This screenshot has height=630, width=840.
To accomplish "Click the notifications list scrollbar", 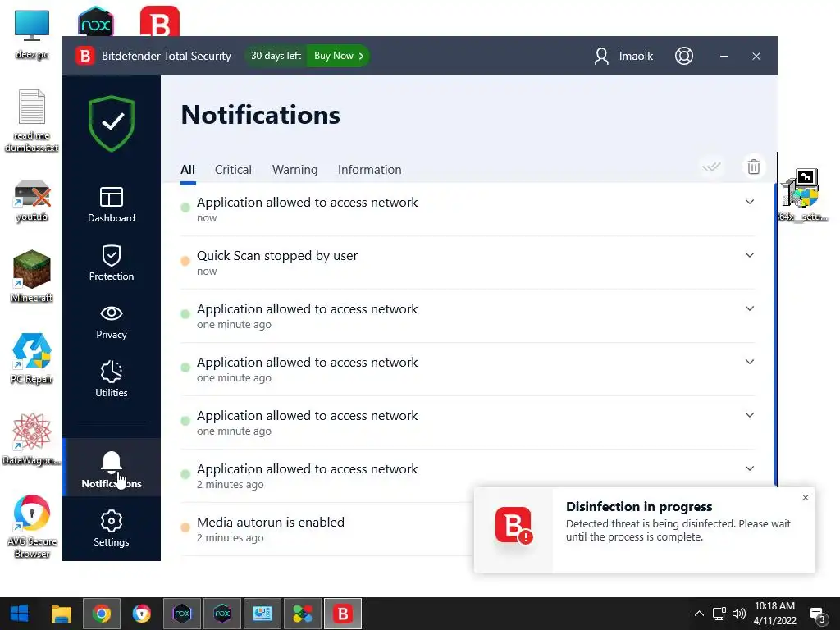I will click(x=776, y=335).
